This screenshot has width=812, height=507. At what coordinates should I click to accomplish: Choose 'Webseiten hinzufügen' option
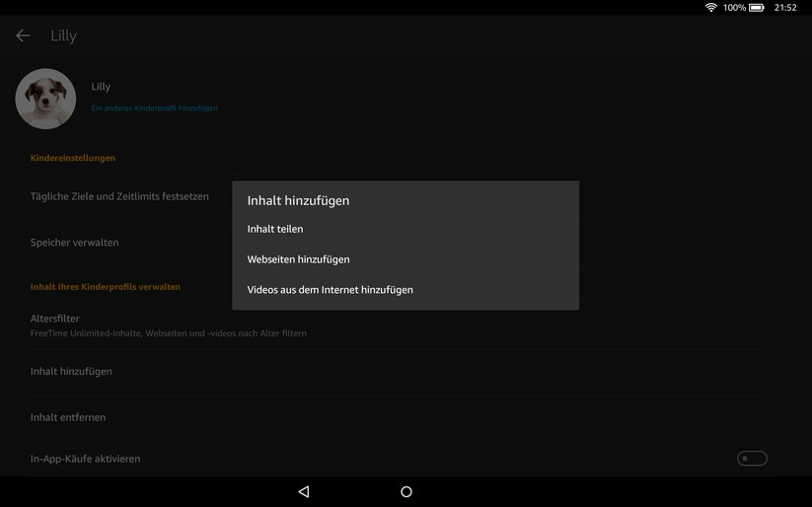(298, 259)
